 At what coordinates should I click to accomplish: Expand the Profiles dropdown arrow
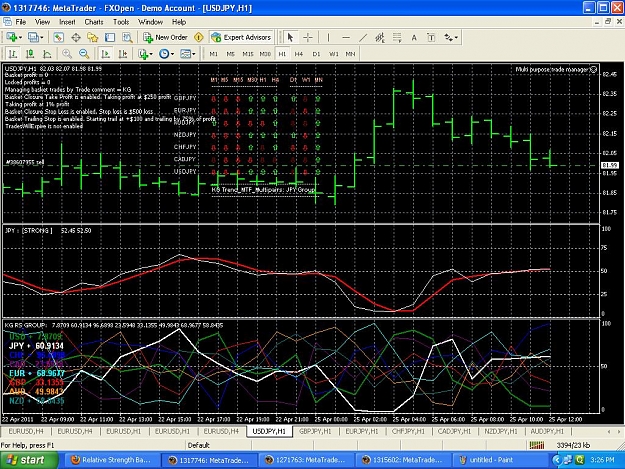pos(42,37)
